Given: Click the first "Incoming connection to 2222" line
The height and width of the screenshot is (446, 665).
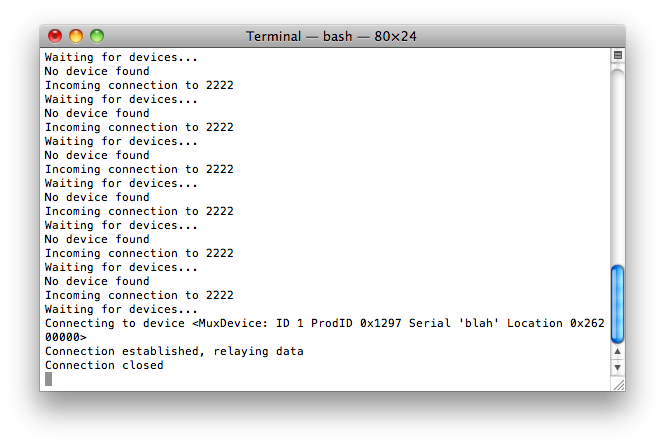Looking at the screenshot, I should (x=139, y=85).
